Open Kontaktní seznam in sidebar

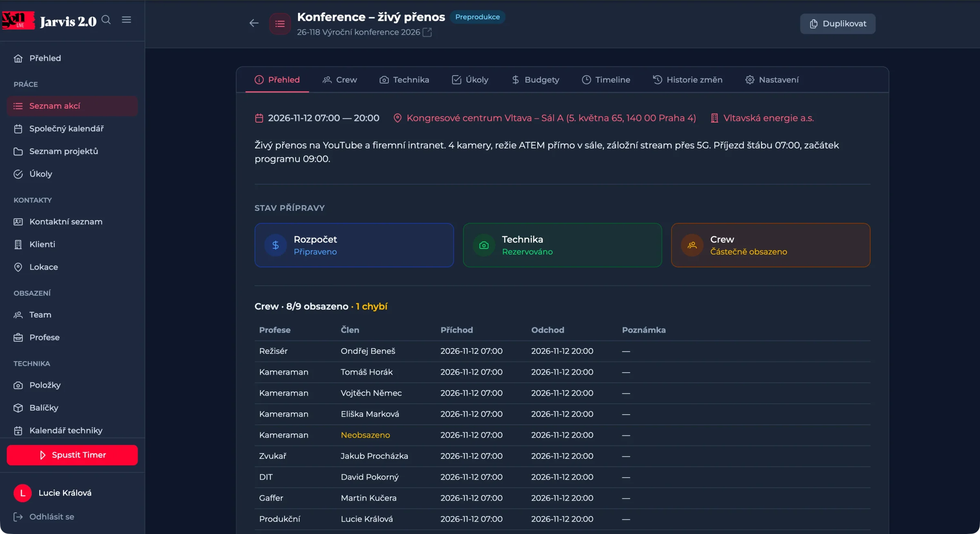(x=72, y=222)
